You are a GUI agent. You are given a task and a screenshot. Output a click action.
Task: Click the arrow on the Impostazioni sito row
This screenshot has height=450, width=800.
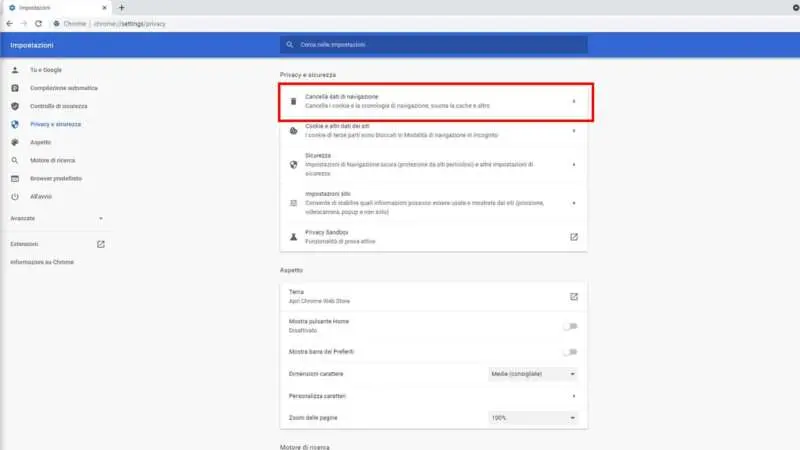(x=574, y=203)
